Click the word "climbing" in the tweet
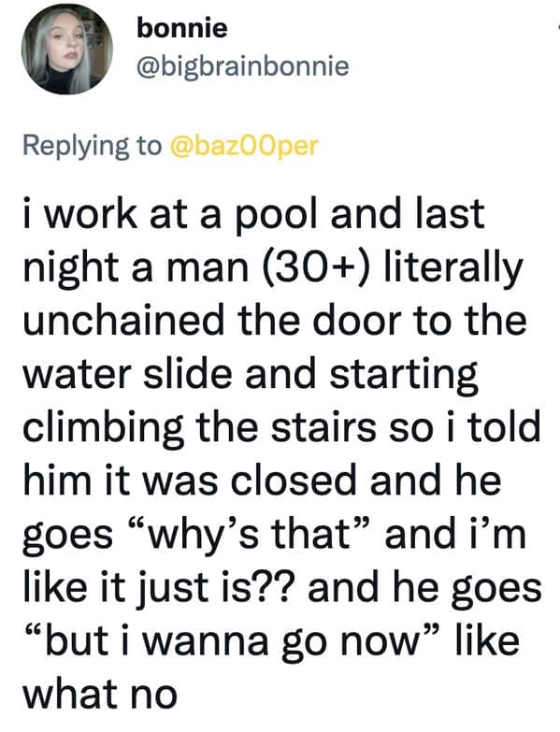Screen dimensions: 560x732 103,428
